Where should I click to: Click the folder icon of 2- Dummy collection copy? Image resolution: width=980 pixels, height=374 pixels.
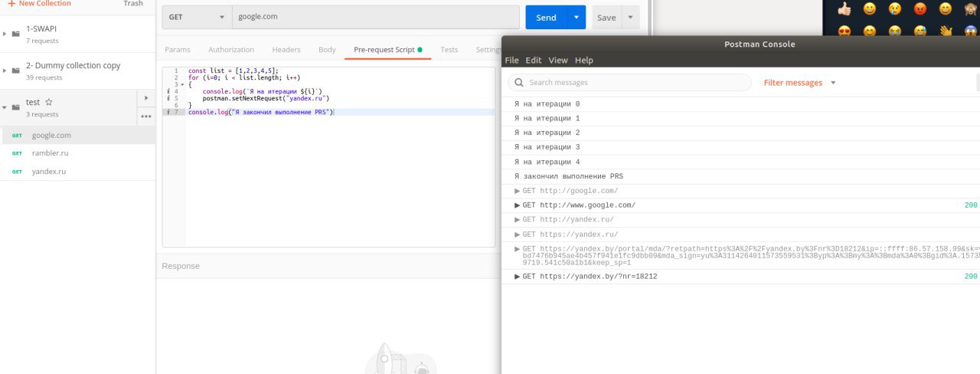coord(15,71)
